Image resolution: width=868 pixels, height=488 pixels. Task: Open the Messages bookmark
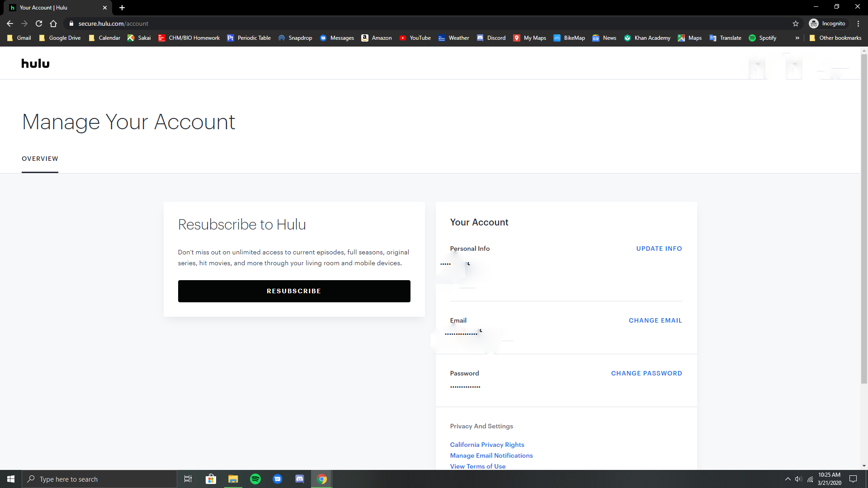pyautogui.click(x=337, y=38)
